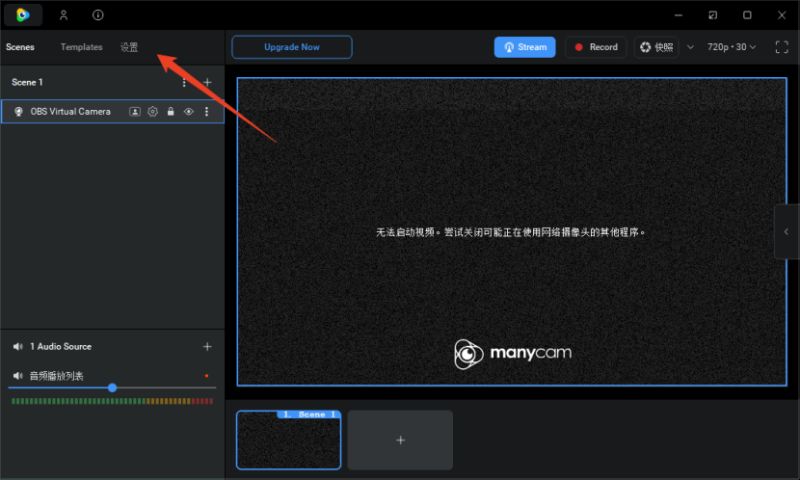
Task: Open OBS Virtual Camera three-dot menu
Action: 206,111
